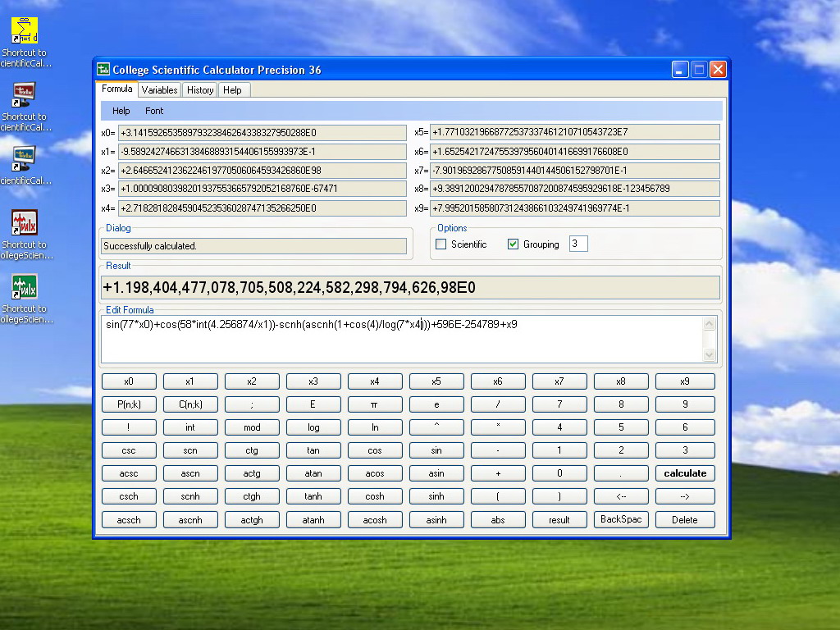Viewport: 840px width, 630px height.
Task: Insert variable x0 button
Action: tap(129, 381)
